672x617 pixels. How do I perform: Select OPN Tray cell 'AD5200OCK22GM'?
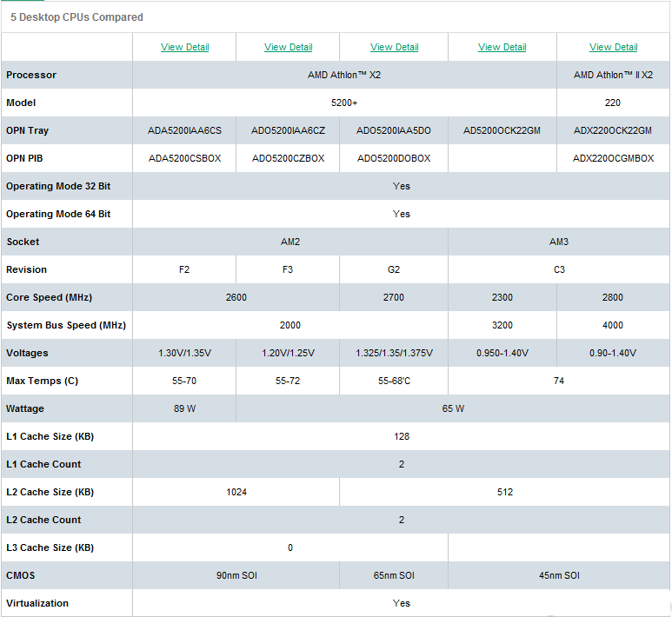click(502, 130)
